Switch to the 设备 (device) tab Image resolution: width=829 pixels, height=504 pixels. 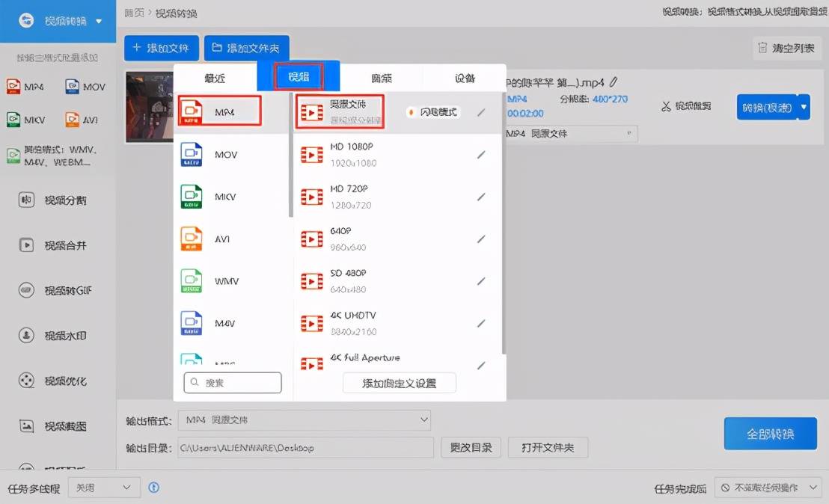[465, 78]
